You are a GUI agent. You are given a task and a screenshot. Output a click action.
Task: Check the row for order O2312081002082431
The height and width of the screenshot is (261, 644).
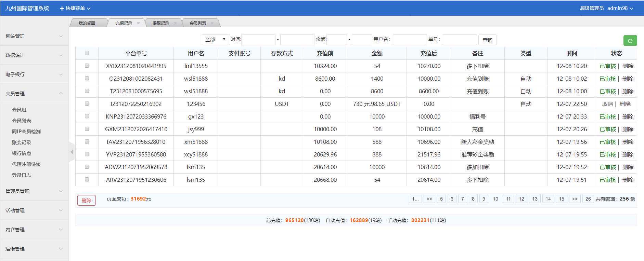point(87,78)
